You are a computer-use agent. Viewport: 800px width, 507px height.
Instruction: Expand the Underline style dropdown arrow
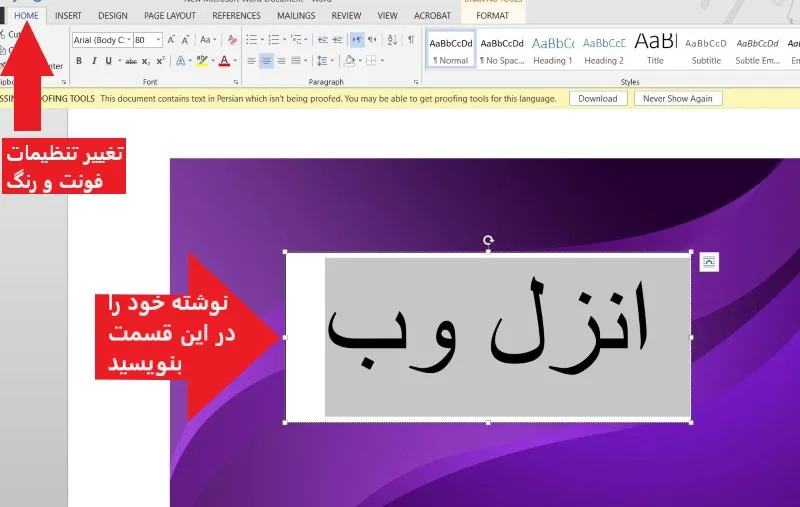point(119,61)
